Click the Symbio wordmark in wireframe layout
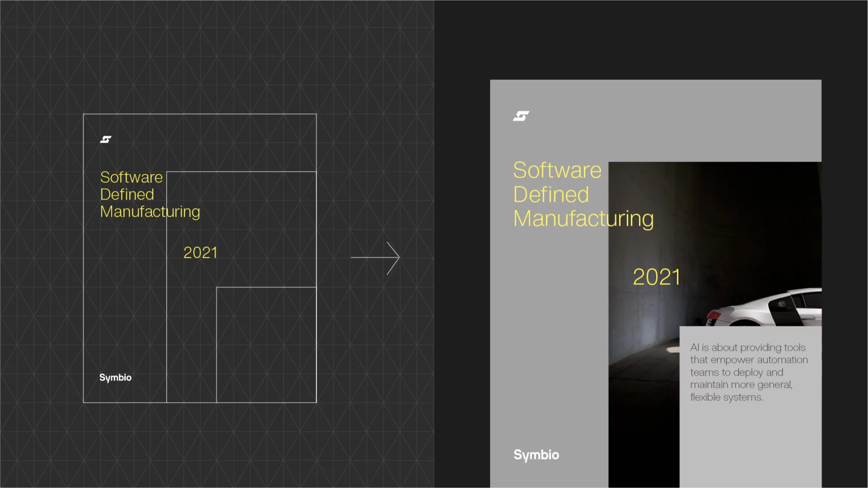868x488 pixels. tap(115, 377)
